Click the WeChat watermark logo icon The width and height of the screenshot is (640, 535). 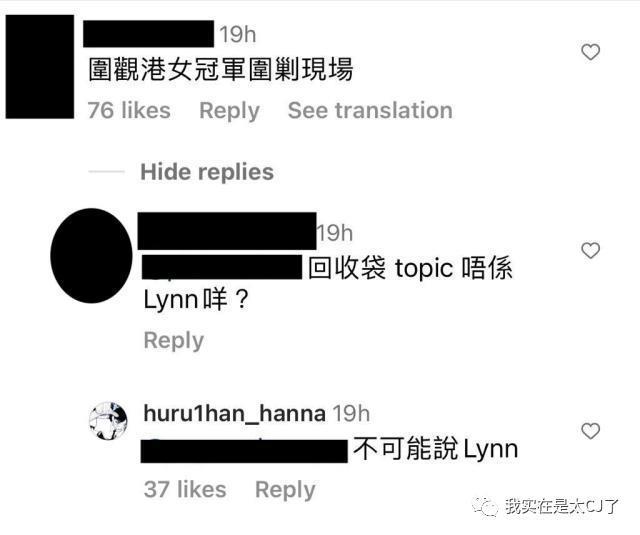click(485, 507)
